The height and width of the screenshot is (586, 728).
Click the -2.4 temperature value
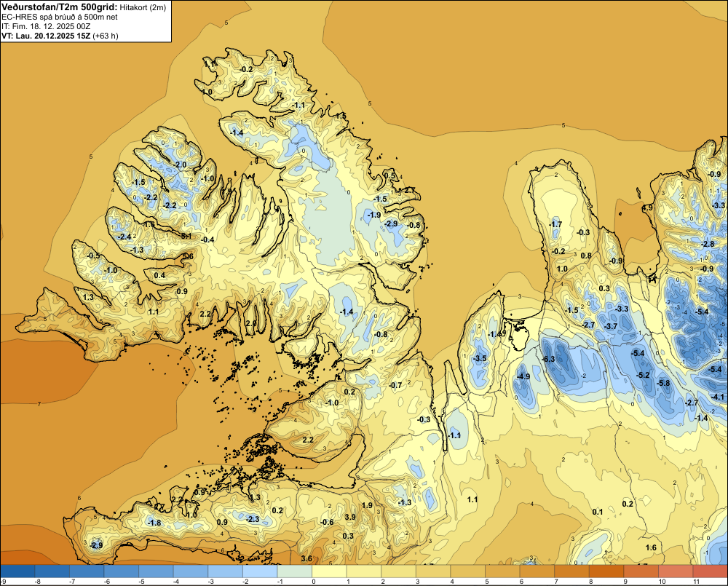click(x=125, y=237)
